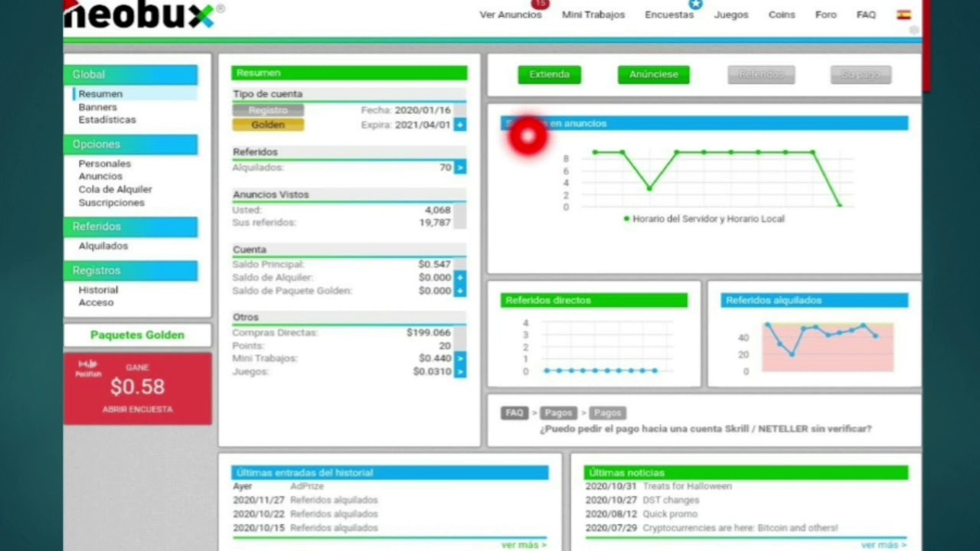
Task: Click the plus icon beside Saldo de Paquete Golden
Action: [459, 291]
